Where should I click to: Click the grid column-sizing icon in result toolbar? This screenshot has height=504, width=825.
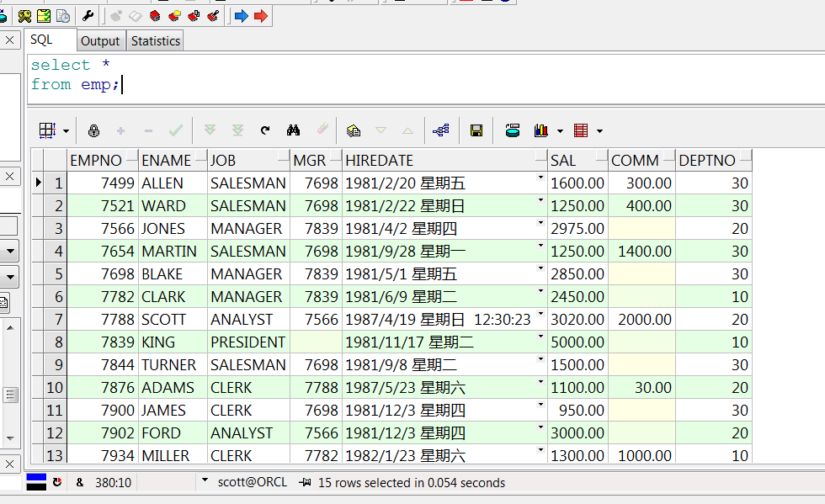pyautogui.click(x=47, y=130)
